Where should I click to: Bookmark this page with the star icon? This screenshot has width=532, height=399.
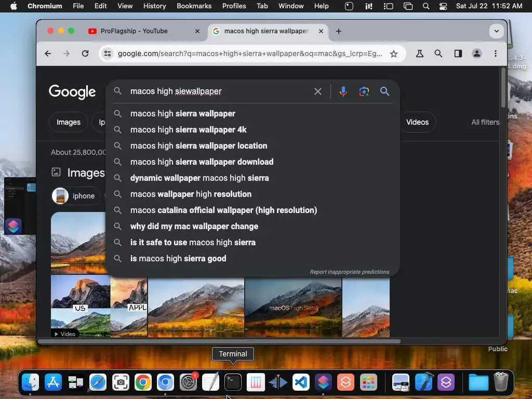tap(394, 54)
